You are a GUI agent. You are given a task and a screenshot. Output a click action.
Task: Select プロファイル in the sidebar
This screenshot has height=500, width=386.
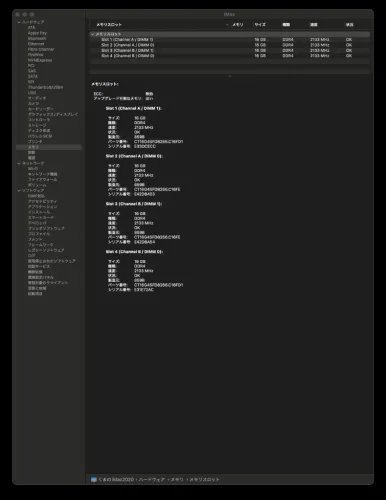[x=39, y=234]
